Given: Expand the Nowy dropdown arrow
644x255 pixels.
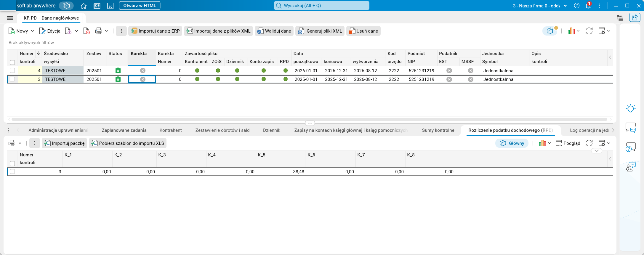Looking at the screenshot, I should tap(33, 31).
